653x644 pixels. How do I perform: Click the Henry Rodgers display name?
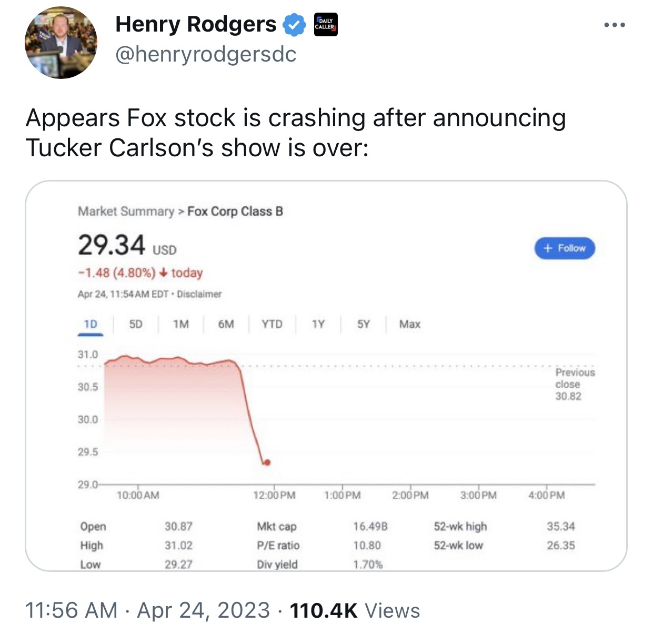[196, 24]
